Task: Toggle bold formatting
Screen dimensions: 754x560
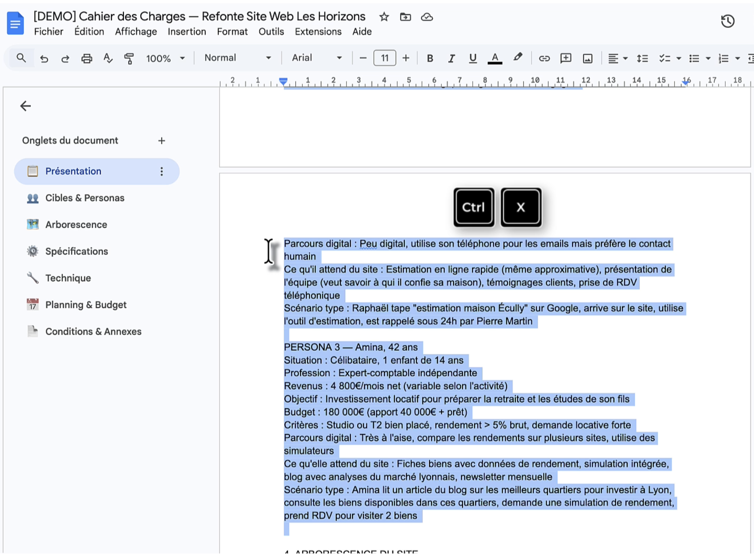Action: [x=430, y=58]
